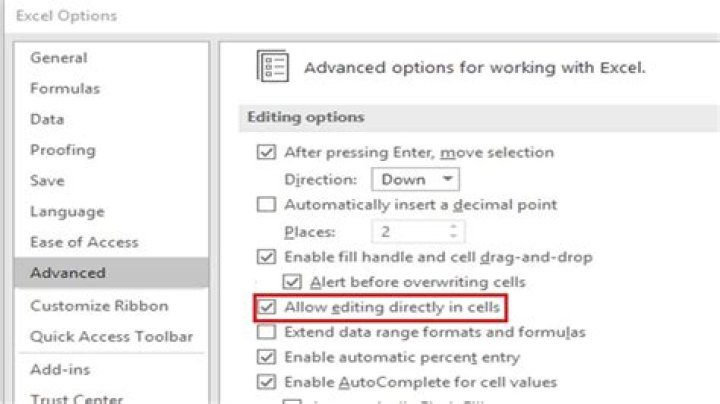Select the Formulas category
The image size is (720, 404).
[x=65, y=89]
